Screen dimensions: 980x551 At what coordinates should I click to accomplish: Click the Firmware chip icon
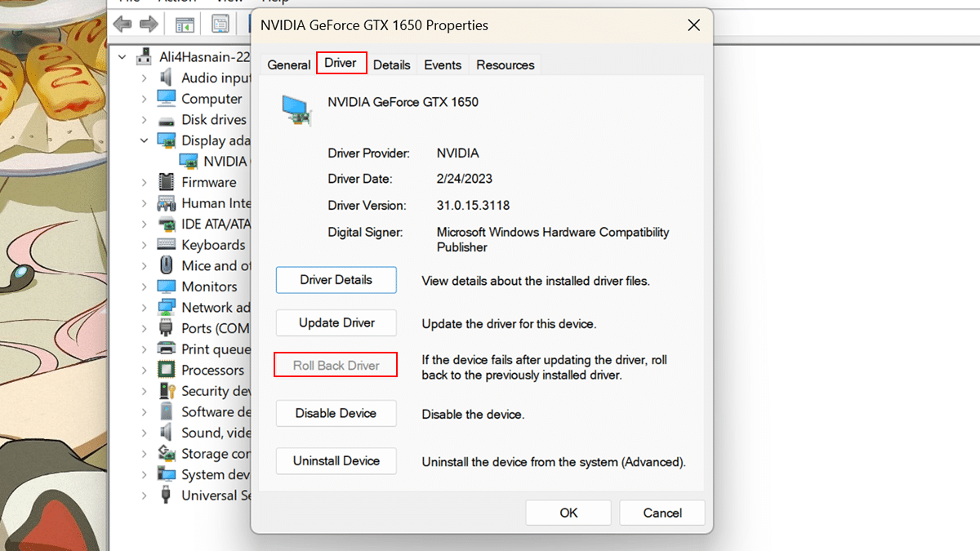(x=167, y=182)
